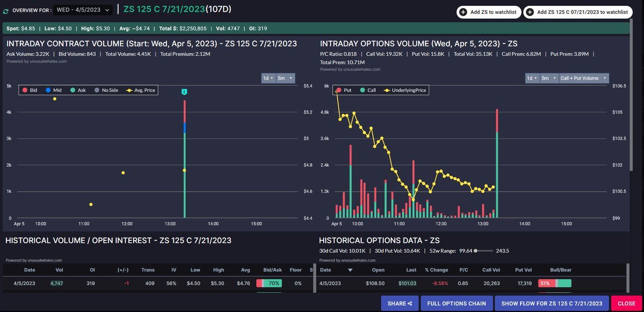Click the Share button
The width and height of the screenshot is (644, 312).
point(399,303)
